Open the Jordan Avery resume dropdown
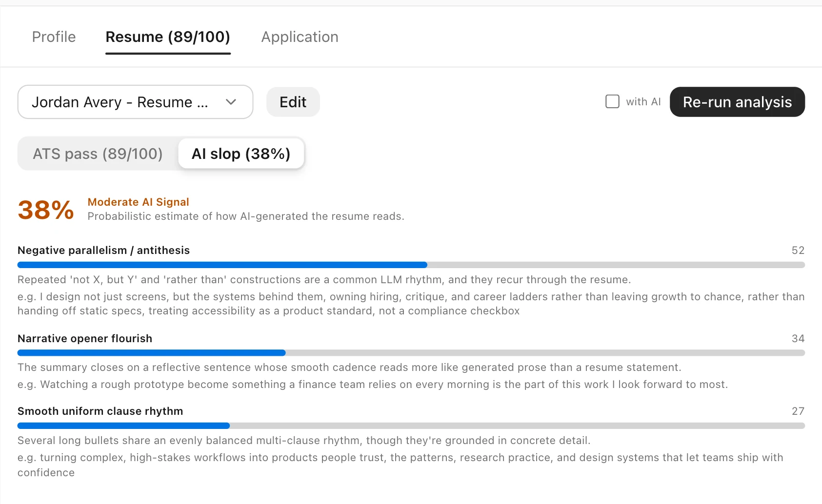This screenshot has height=504, width=822. click(135, 102)
